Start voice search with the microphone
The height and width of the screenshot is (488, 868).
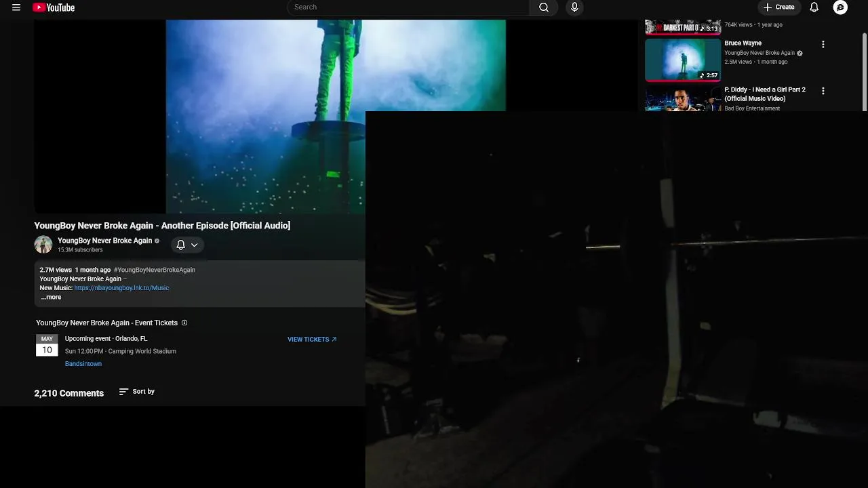574,7
